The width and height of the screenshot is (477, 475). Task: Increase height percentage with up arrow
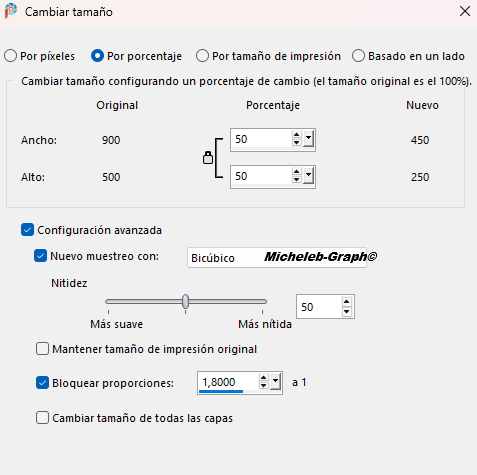296,172
